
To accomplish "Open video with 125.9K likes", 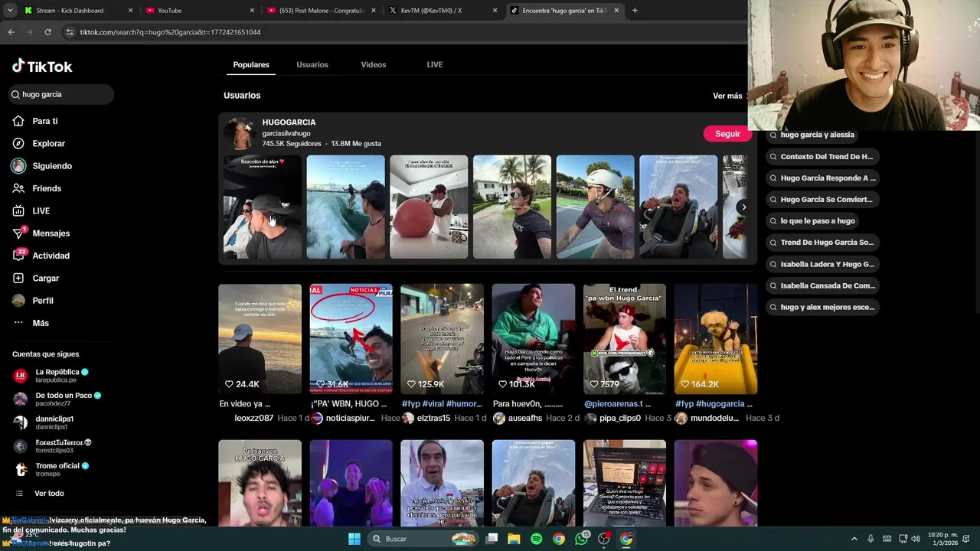I will click(442, 339).
